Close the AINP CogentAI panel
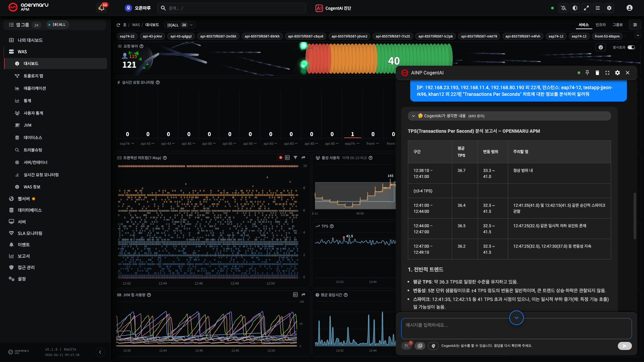This screenshot has width=644, height=362. [628, 73]
